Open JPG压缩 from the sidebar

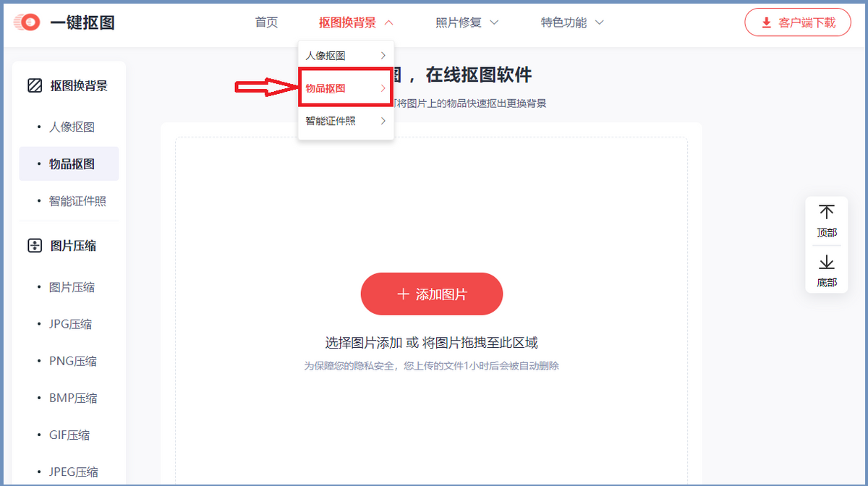pos(70,324)
